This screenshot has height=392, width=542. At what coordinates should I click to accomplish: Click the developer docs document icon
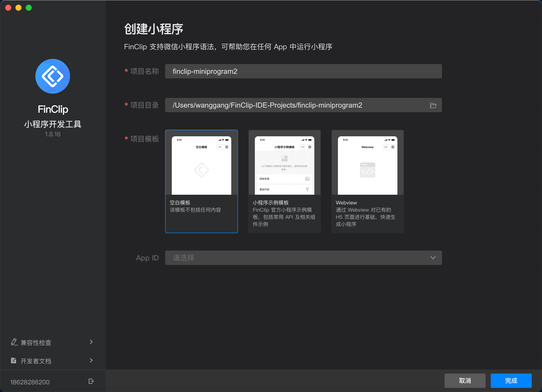click(14, 360)
